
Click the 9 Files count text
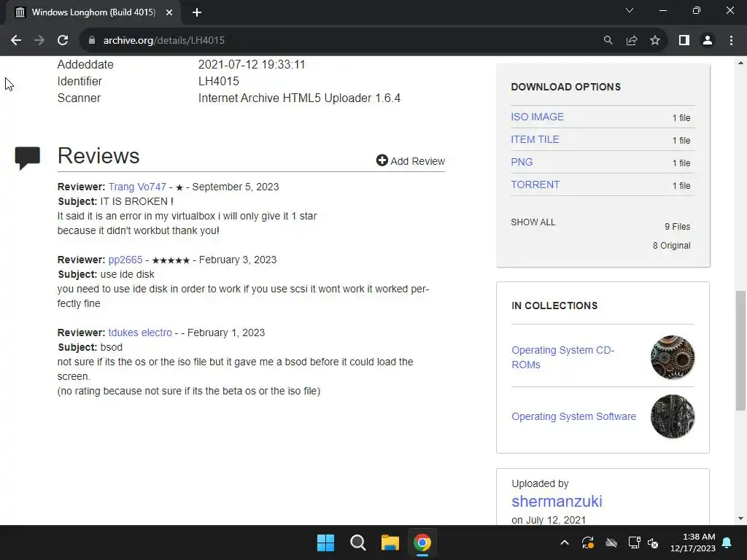[678, 227]
